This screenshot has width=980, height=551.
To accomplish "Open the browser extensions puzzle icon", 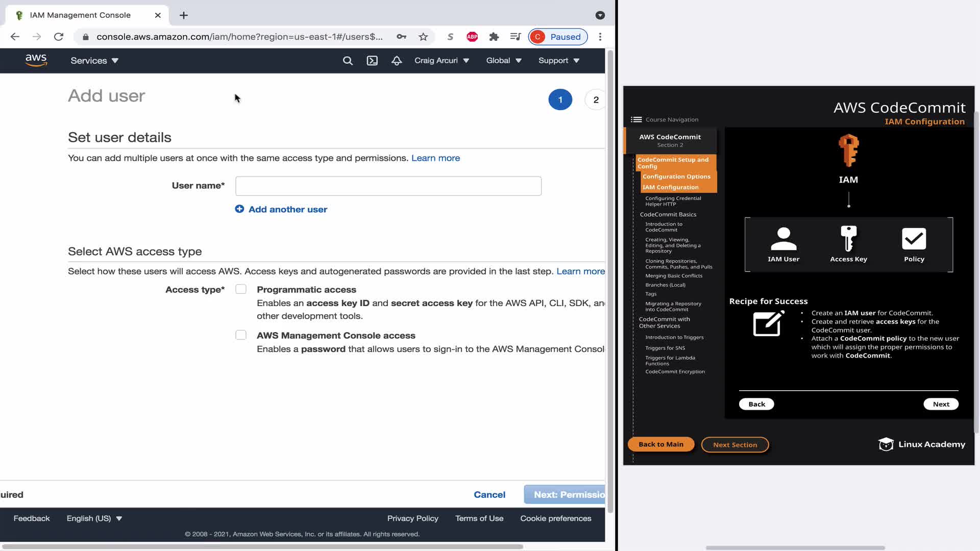I will 494,37.
